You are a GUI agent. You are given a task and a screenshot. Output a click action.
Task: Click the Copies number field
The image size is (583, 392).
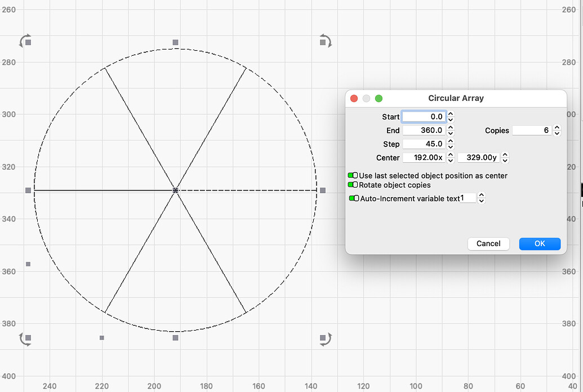coord(532,130)
